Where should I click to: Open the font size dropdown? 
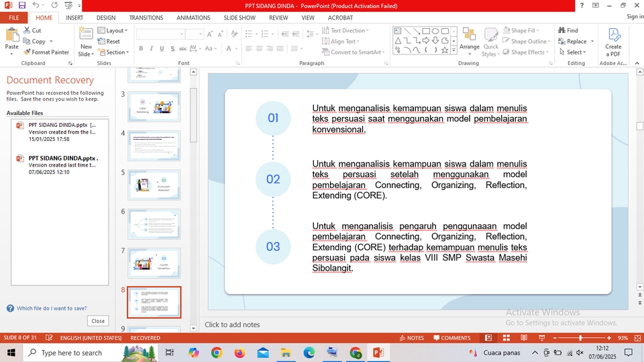click(x=201, y=34)
